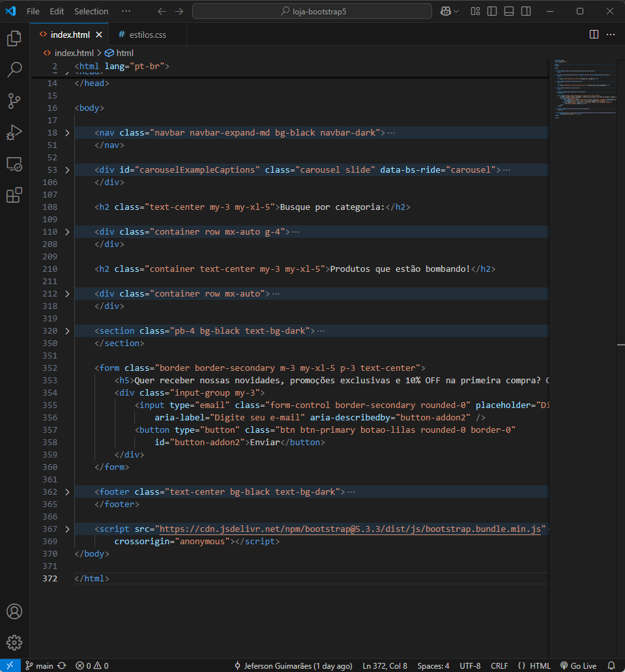Image resolution: width=625 pixels, height=672 pixels.
Task: Click Jeferson Guimarães git blame entry
Action: [x=294, y=665]
